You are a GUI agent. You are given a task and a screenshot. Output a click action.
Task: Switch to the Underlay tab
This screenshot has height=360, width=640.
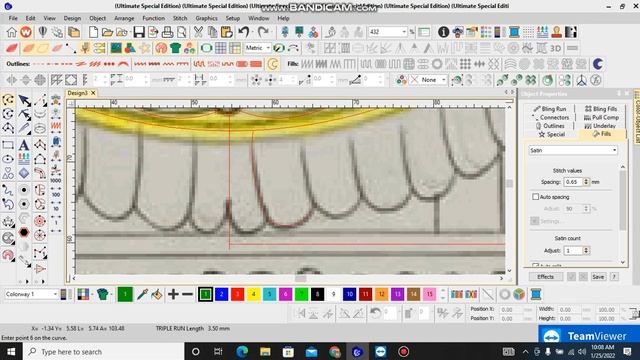[600, 126]
